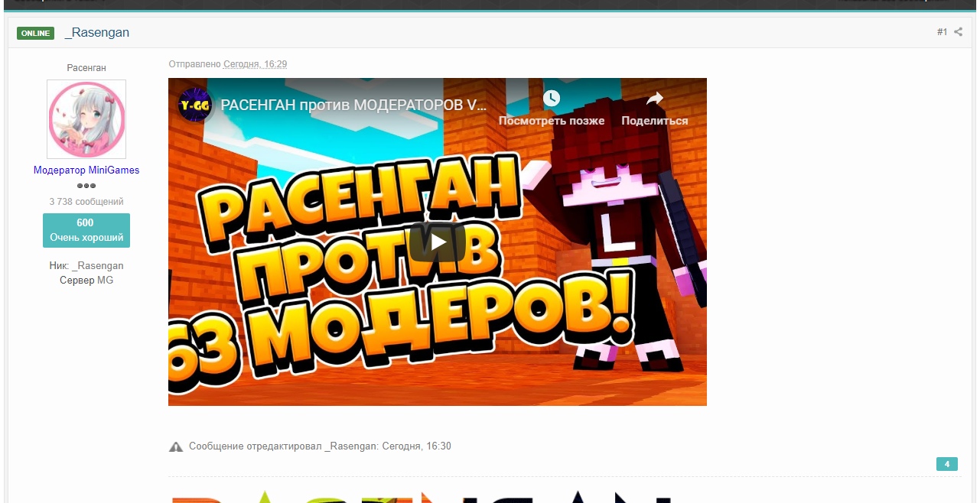Click the Watch later clock icon

552,99
